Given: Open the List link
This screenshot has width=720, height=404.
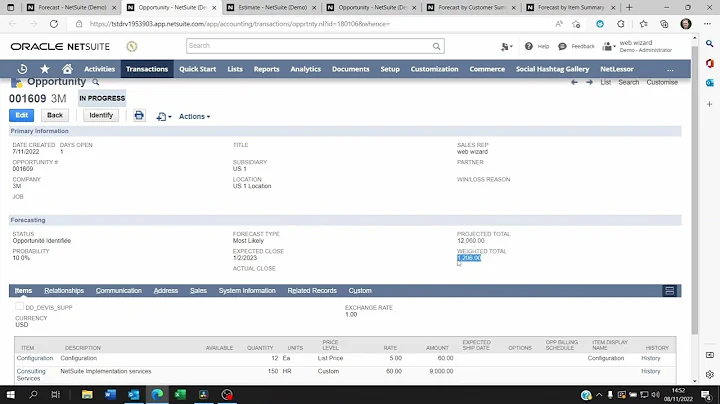Looking at the screenshot, I should click(606, 82).
